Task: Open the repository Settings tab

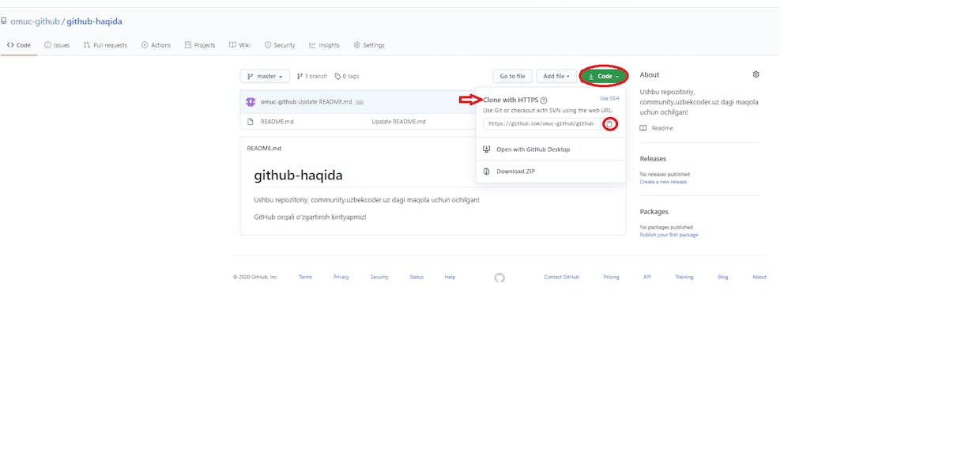Action: pyautogui.click(x=369, y=45)
